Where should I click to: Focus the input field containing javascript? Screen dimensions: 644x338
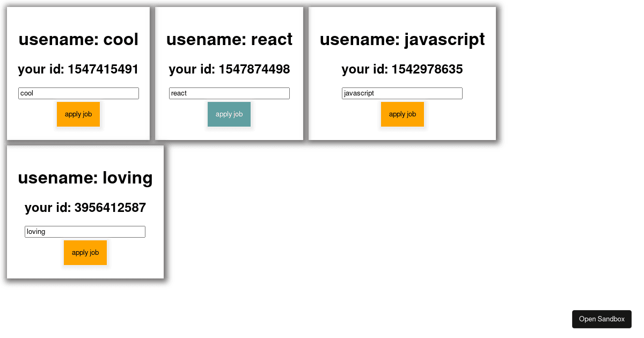402,93
